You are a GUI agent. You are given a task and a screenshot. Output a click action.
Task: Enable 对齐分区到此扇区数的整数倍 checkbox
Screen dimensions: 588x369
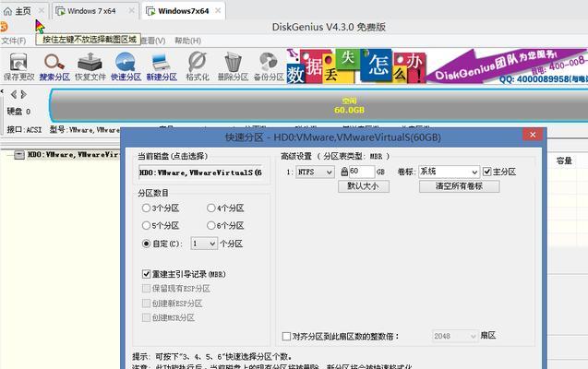click(x=286, y=336)
